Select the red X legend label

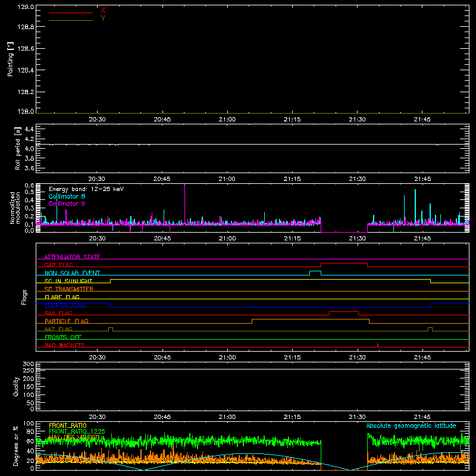tap(103, 11)
